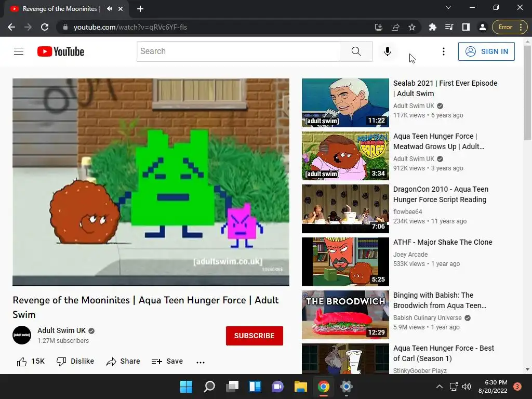Viewport: 532px width, 399px height.
Task: Open YouTube settings three-dot menu
Action: point(444,51)
